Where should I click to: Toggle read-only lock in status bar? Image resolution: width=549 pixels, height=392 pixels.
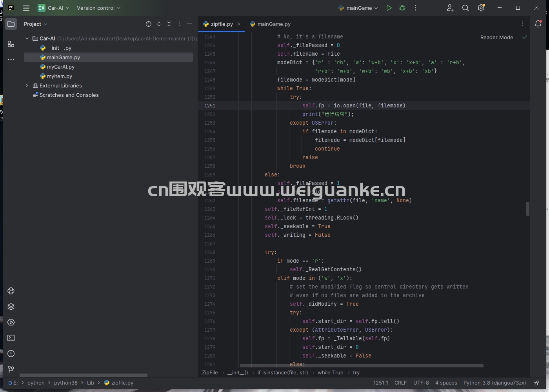(x=536, y=383)
